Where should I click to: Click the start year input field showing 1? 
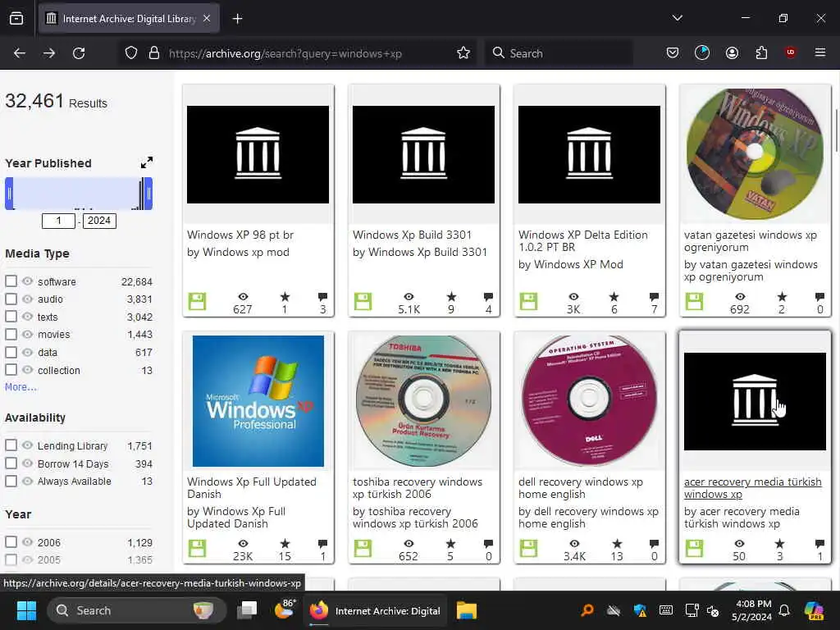58,221
